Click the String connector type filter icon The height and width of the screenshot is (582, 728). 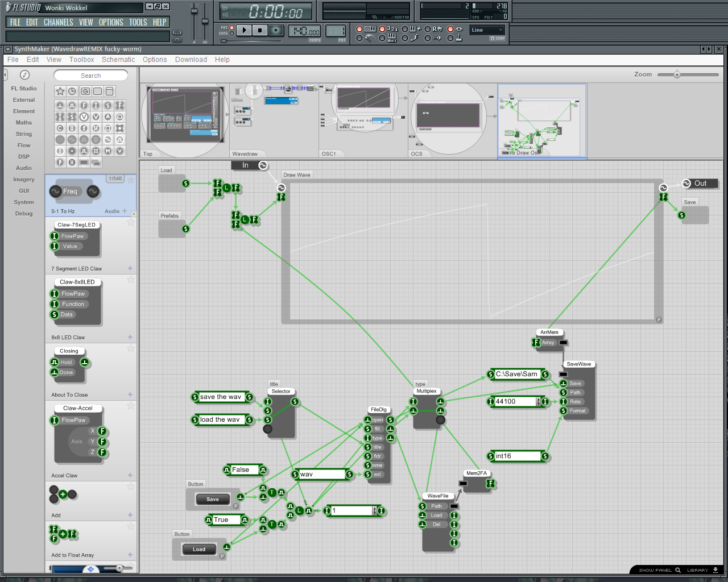click(x=107, y=105)
